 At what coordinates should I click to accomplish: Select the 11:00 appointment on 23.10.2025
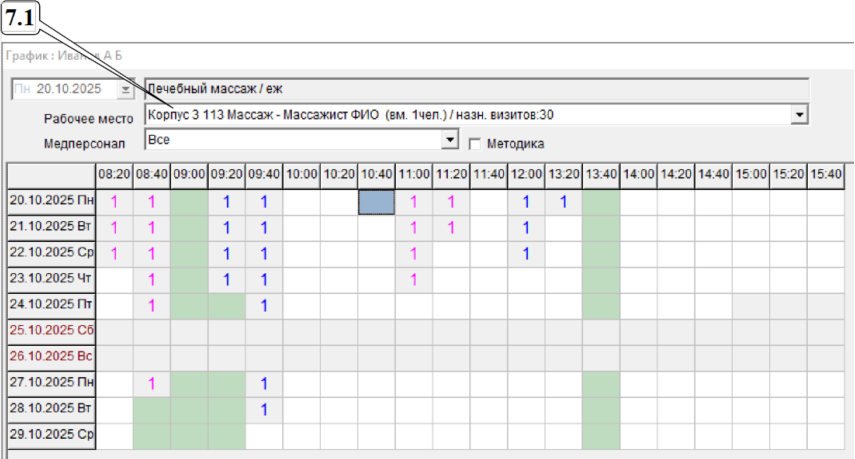tap(413, 279)
